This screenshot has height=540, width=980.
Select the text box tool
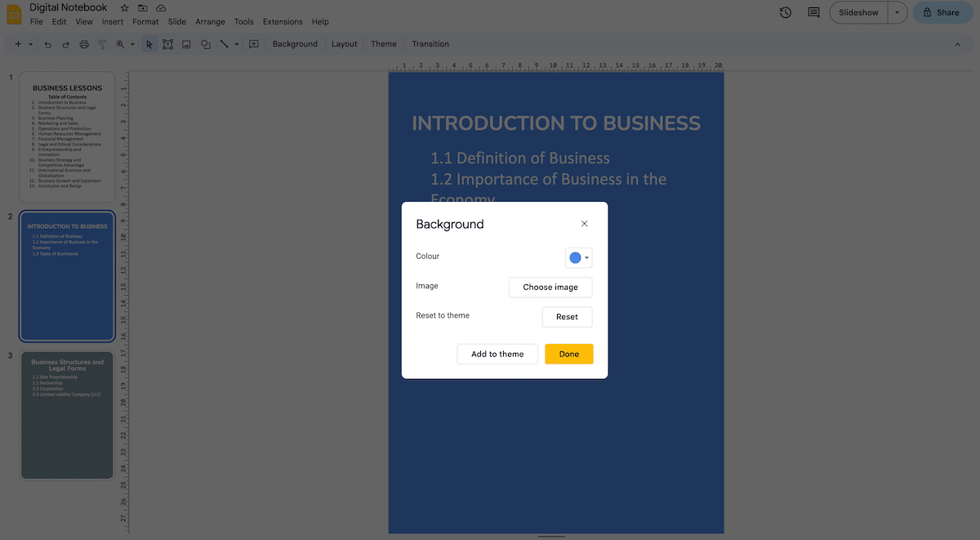(167, 44)
